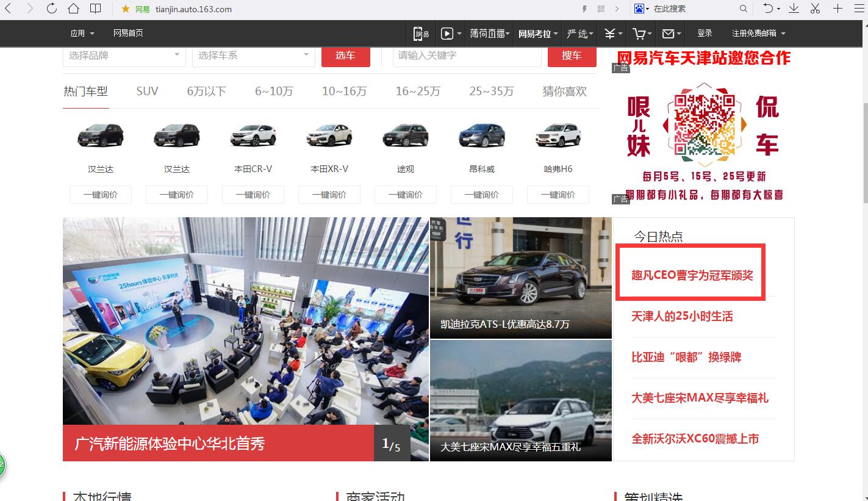This screenshot has height=501, width=868.
Task: Open the undo icon's dropdown arrow
Action: (778, 9)
